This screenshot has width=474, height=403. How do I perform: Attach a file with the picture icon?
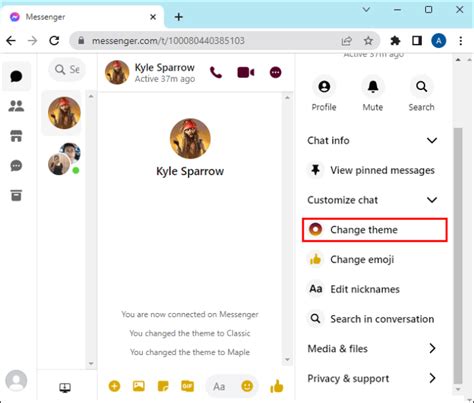(139, 386)
